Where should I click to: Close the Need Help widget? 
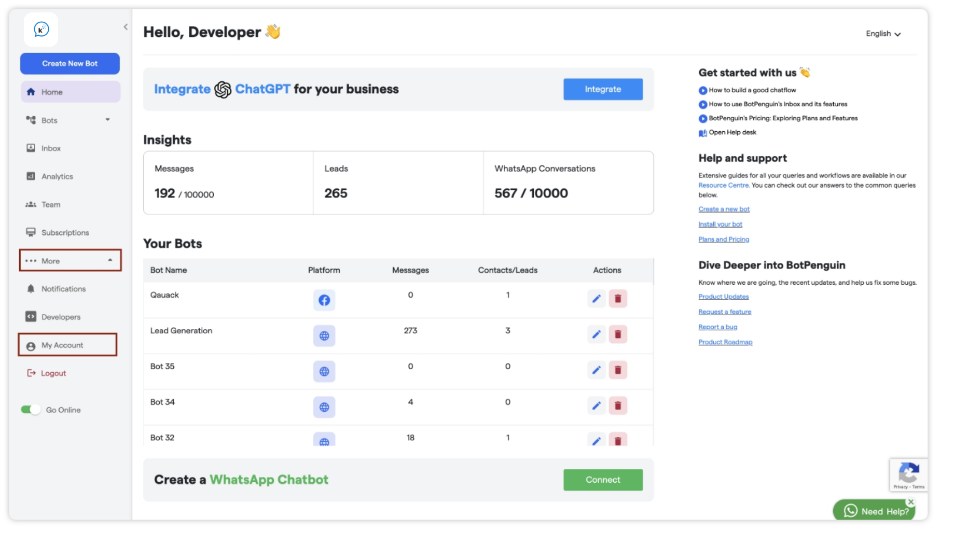[x=911, y=502]
